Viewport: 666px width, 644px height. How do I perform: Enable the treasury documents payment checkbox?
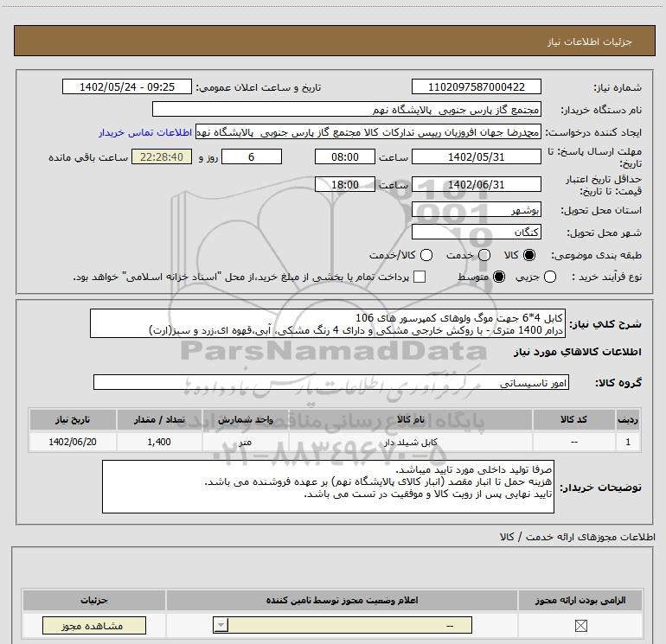420,277
